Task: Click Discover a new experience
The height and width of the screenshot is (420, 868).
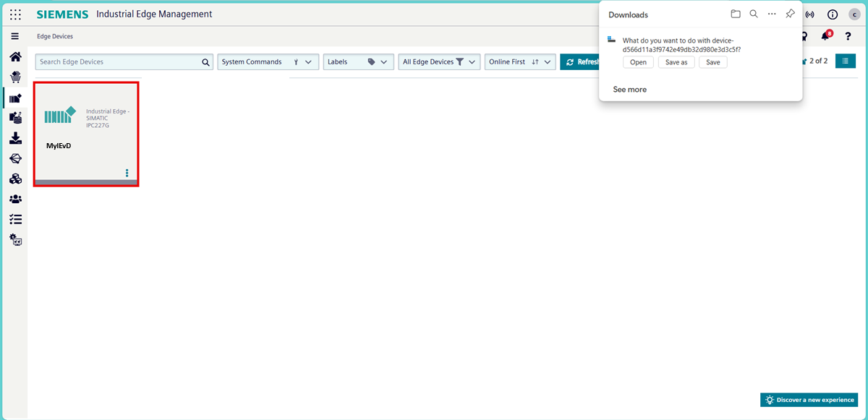Action: (808, 399)
